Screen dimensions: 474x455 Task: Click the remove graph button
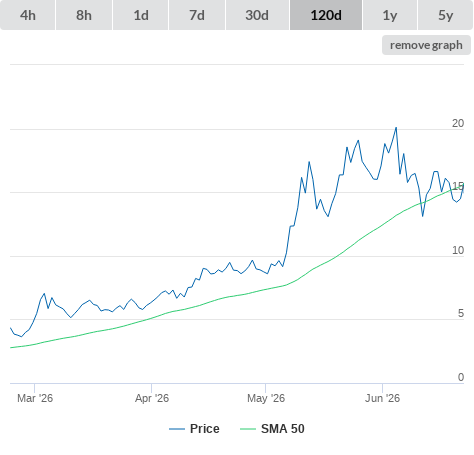click(426, 45)
